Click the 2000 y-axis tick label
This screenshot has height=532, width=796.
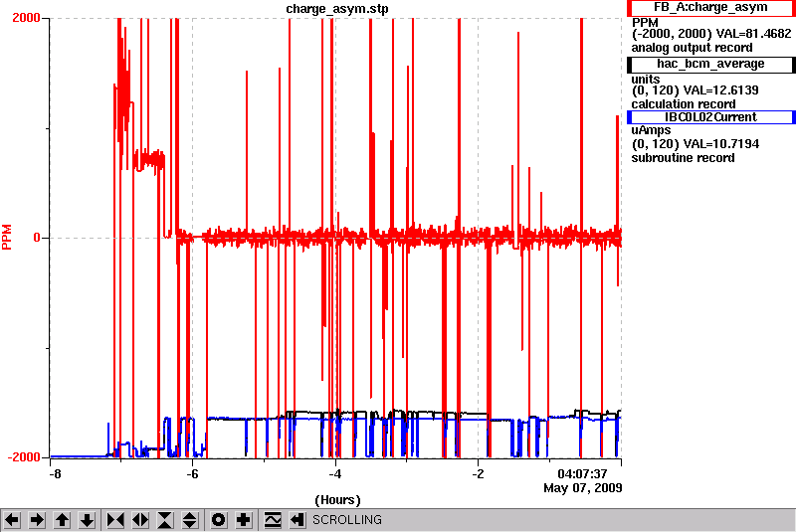tap(26, 18)
